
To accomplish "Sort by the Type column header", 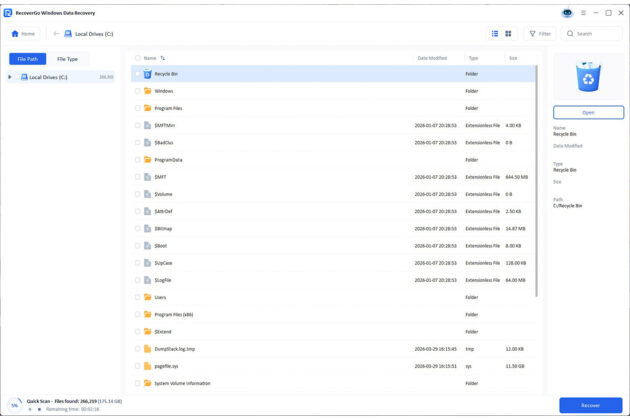I will (473, 58).
